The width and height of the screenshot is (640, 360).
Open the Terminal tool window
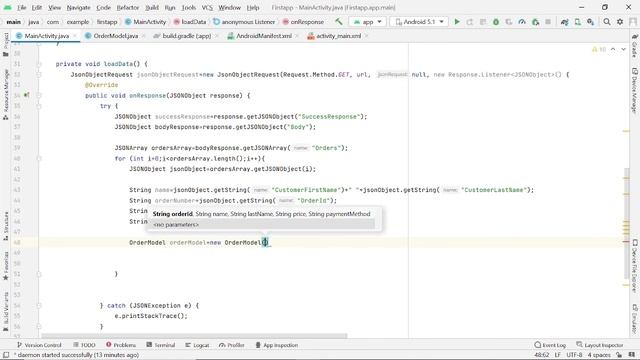click(x=161, y=345)
